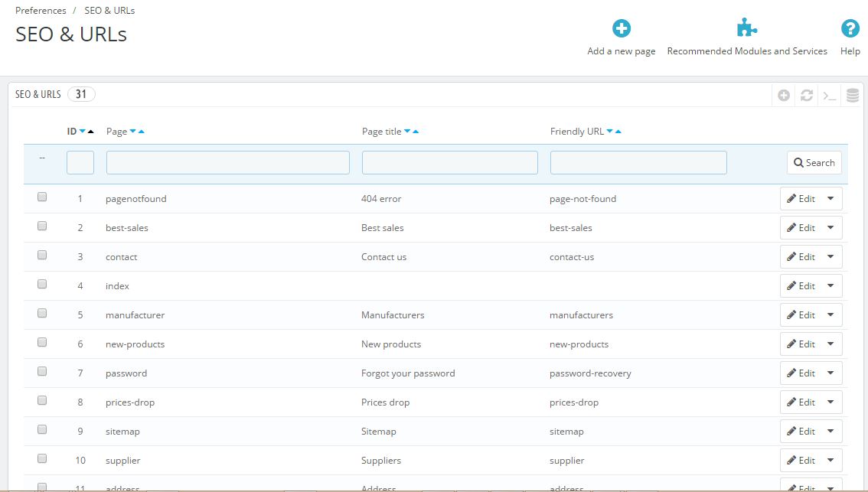This screenshot has height=492, width=868.
Task: Sort Page column ascending arrow
Action: [x=141, y=131]
